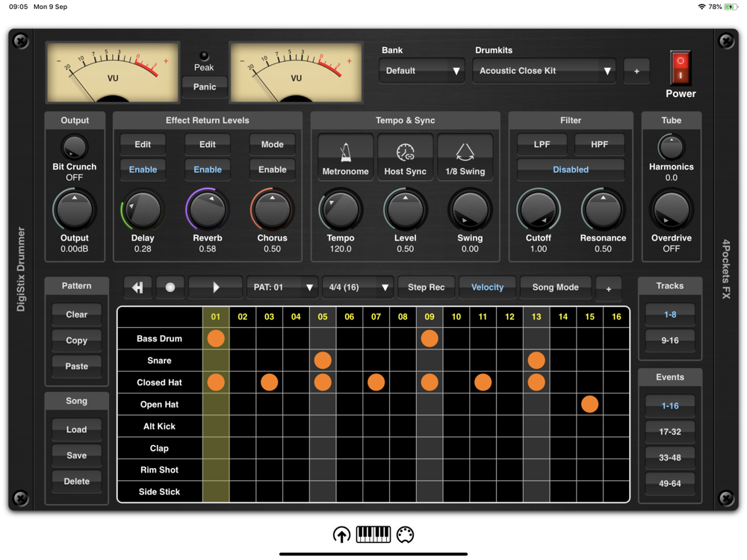
Task: Open the PAT: 01 pattern dropdown
Action: coord(282,287)
